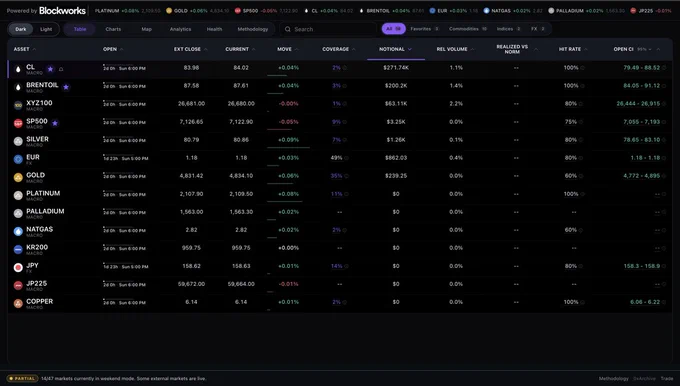Sort by the COVERAGE column
Screen dimensions: 680x386
(x=339, y=49)
